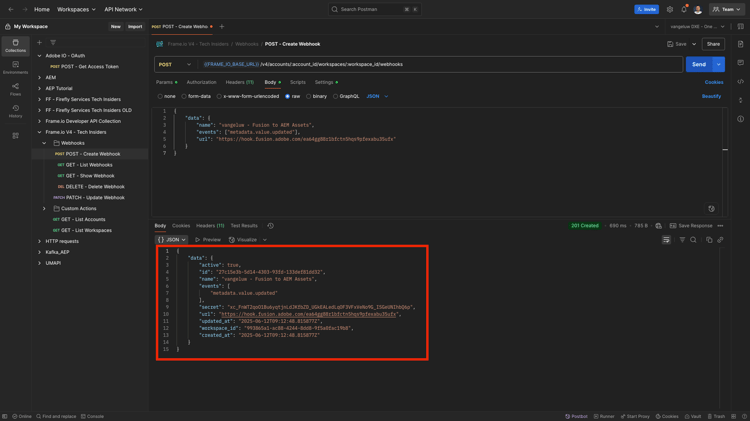Expand the Custom Actions folder
The height and width of the screenshot is (421, 750).
click(x=44, y=209)
